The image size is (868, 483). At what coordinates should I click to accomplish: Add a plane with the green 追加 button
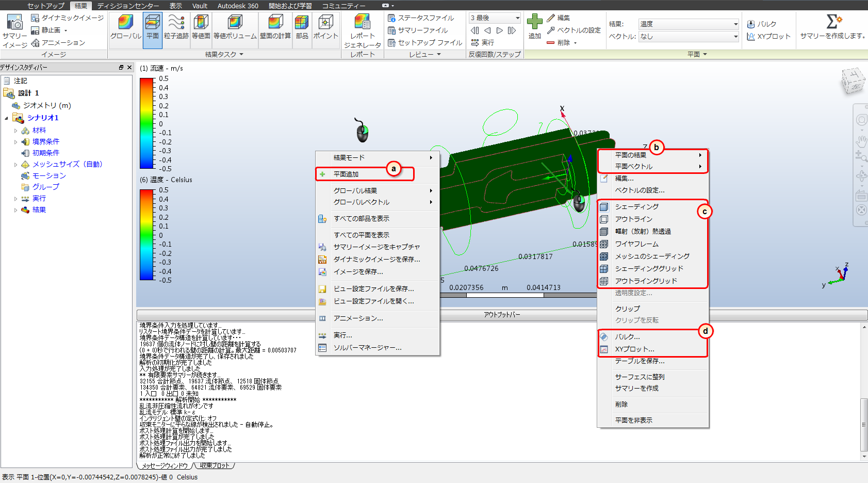(x=535, y=27)
